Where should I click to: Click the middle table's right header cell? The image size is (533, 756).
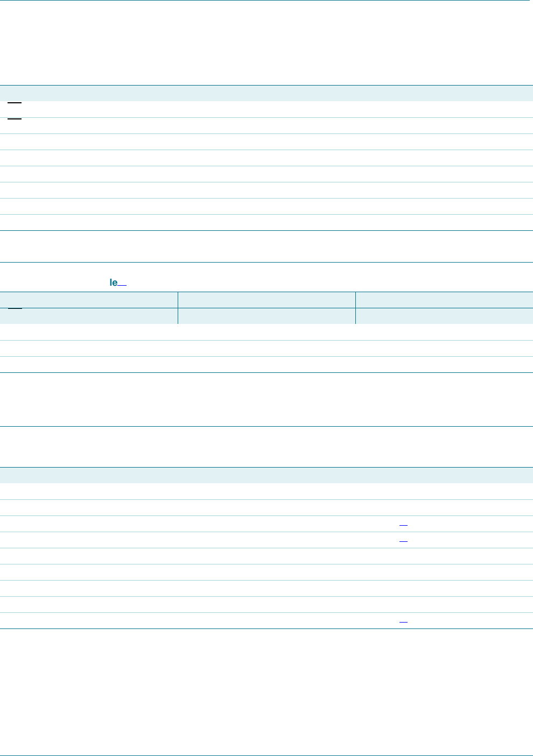(x=444, y=300)
